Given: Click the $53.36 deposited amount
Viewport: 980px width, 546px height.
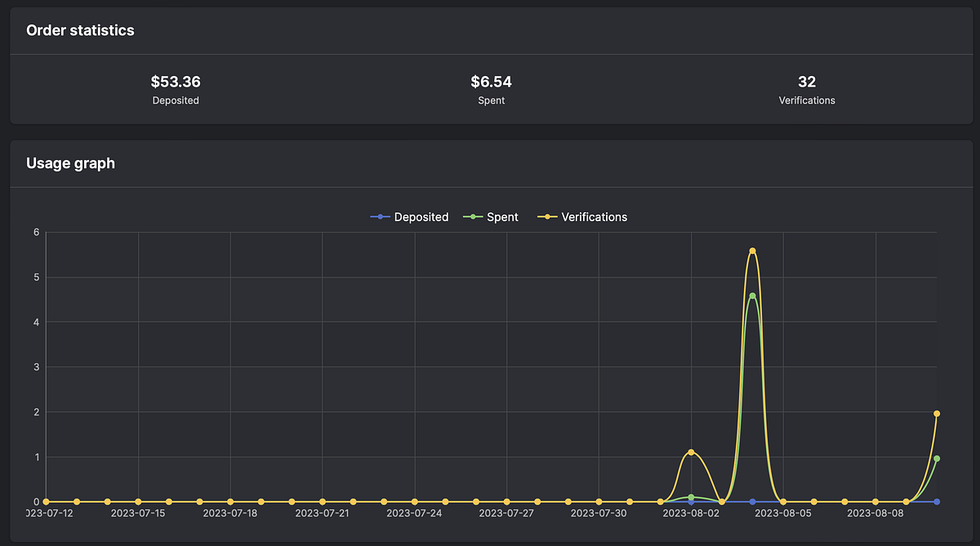Looking at the screenshot, I should pyautogui.click(x=176, y=82).
